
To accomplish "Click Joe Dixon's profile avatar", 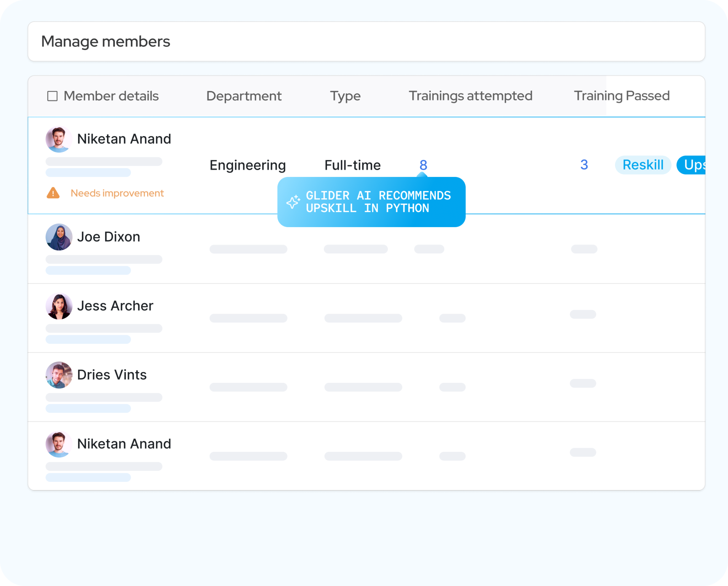I will 59,237.
